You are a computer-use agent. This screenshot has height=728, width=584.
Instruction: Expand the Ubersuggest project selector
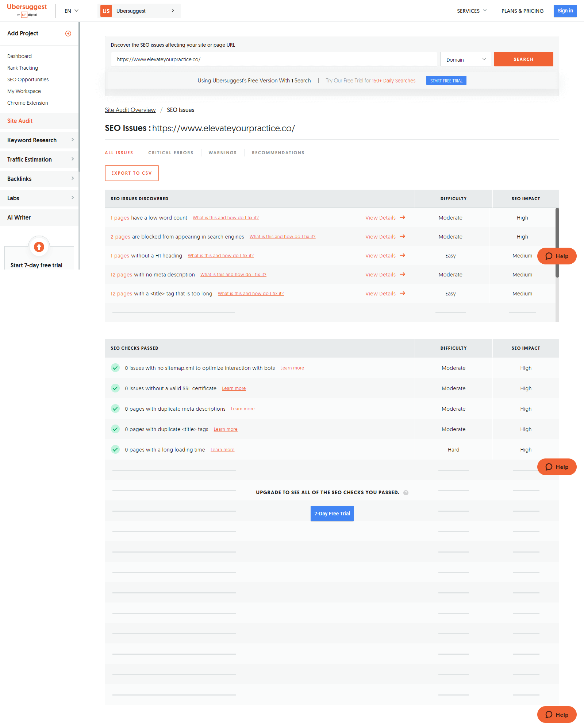[139, 11]
